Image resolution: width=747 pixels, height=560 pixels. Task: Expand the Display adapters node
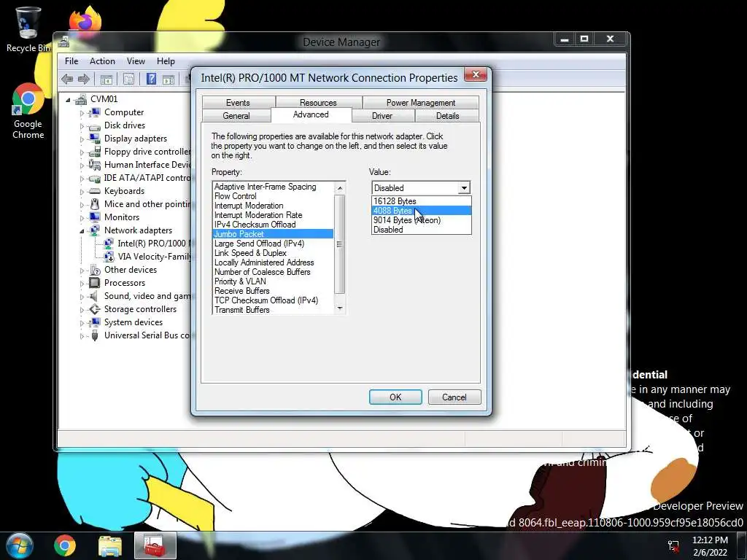82,139
